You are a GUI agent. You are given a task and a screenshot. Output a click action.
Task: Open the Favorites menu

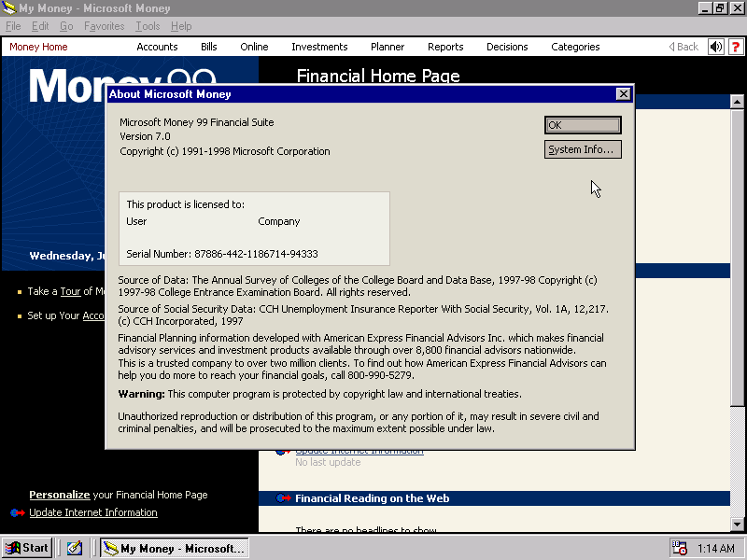pos(104,26)
